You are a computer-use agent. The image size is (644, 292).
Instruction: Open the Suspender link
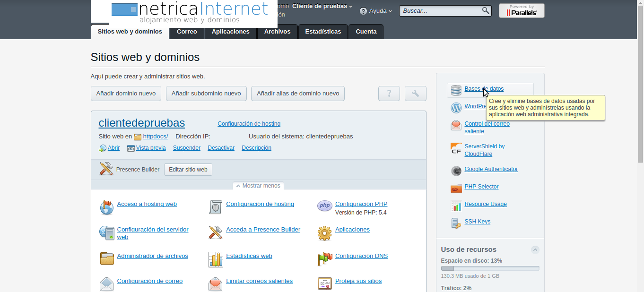click(186, 148)
